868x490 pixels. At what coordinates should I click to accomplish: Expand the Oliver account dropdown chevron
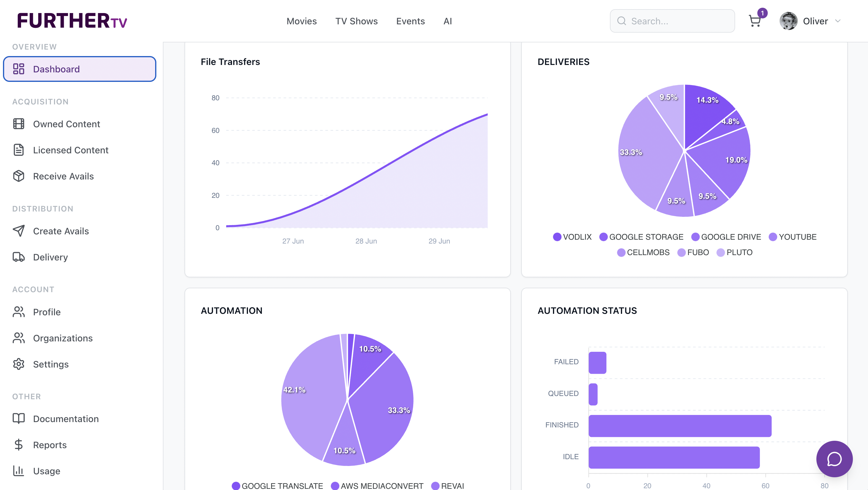(838, 21)
